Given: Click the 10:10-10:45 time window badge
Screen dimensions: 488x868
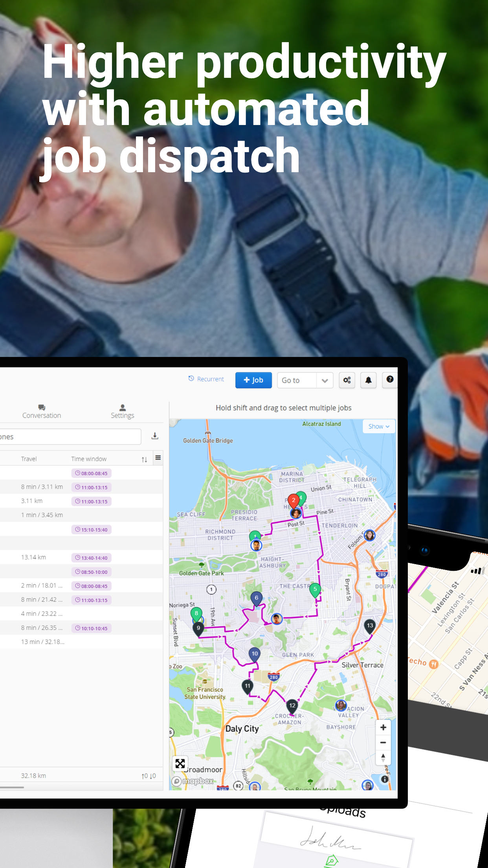Looking at the screenshot, I should point(91,628).
